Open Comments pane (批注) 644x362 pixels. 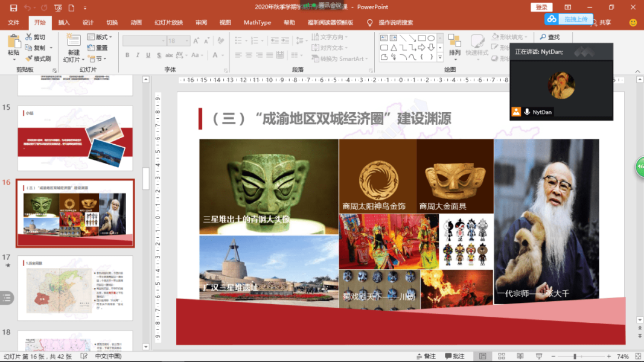(x=454, y=356)
